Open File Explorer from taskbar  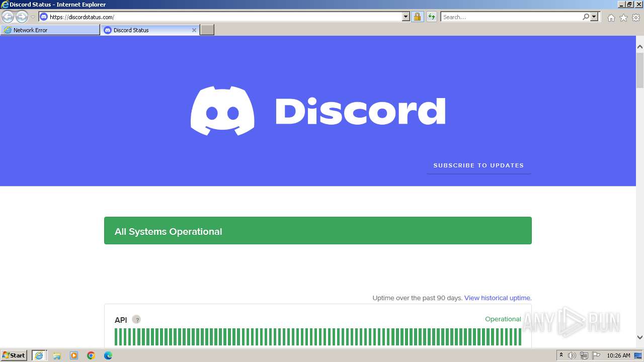57,355
